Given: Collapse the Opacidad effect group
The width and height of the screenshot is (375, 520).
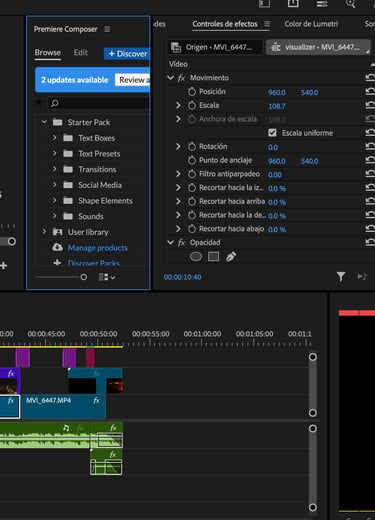Looking at the screenshot, I should [170, 242].
